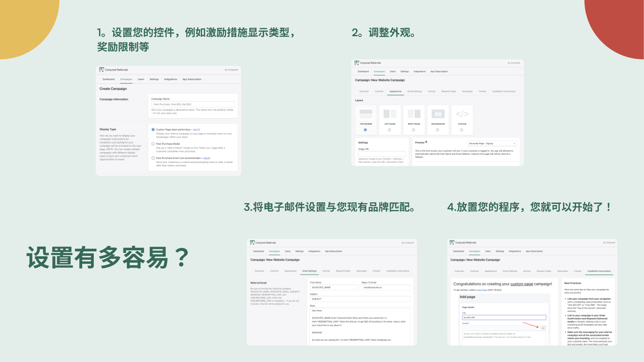The height and width of the screenshot is (362, 644).
Task: Click into the Image URL field
Action: pos(382,154)
